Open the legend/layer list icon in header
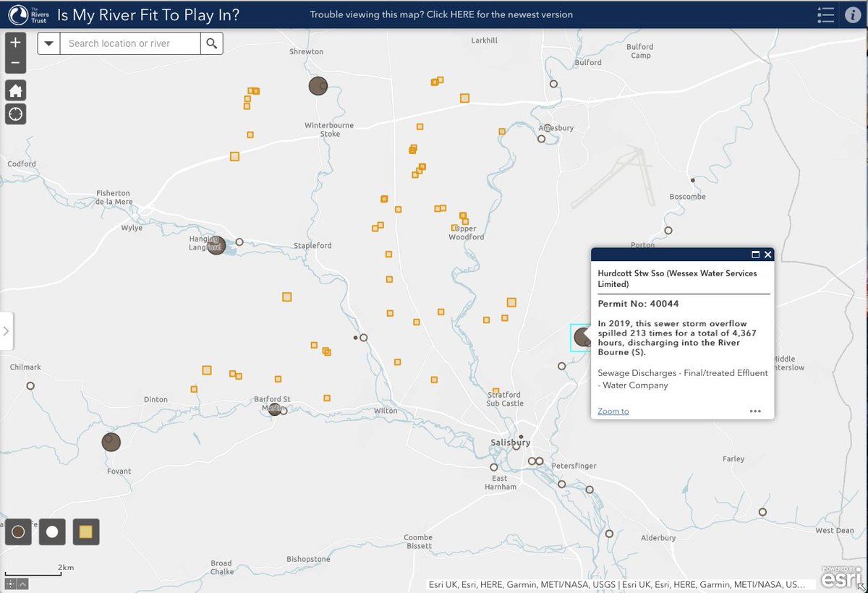 [x=825, y=14]
